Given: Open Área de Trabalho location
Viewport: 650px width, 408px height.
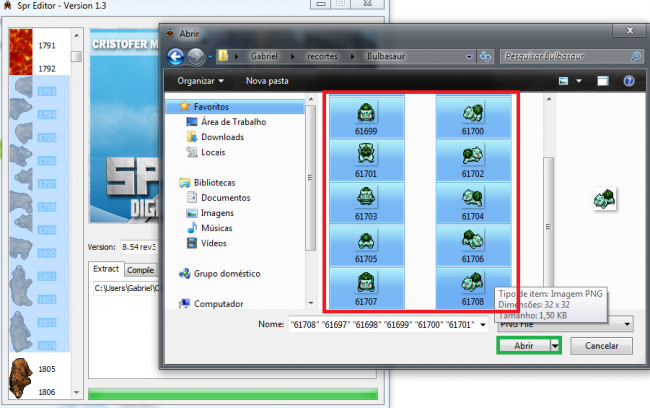Looking at the screenshot, I should [x=233, y=122].
